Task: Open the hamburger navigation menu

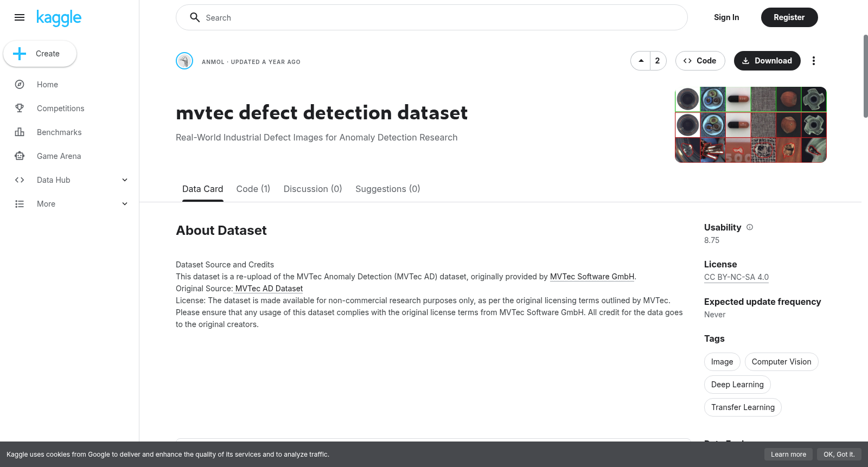Action: 20,17
